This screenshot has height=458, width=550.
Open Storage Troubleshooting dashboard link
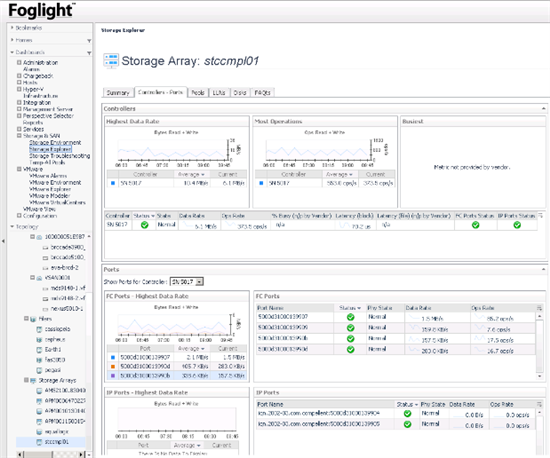(60, 156)
